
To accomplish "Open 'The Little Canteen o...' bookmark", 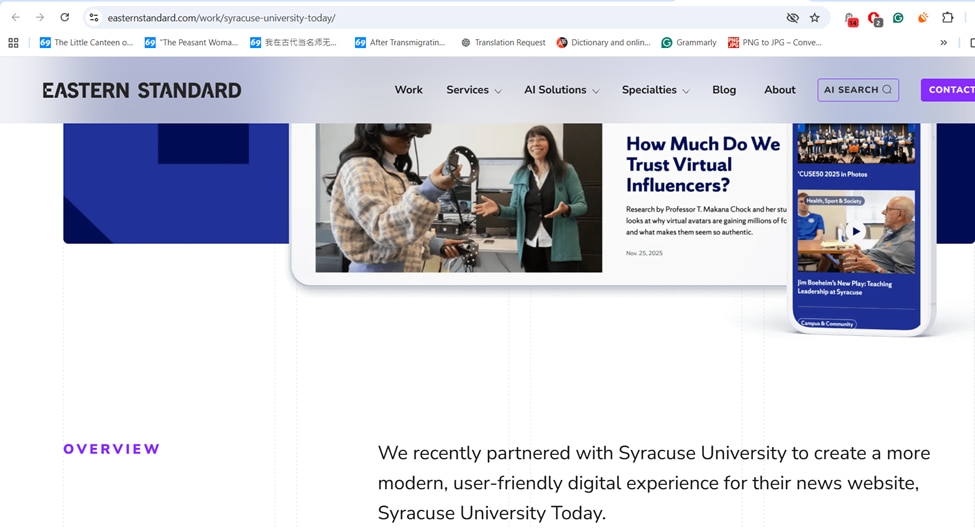I will point(86,42).
